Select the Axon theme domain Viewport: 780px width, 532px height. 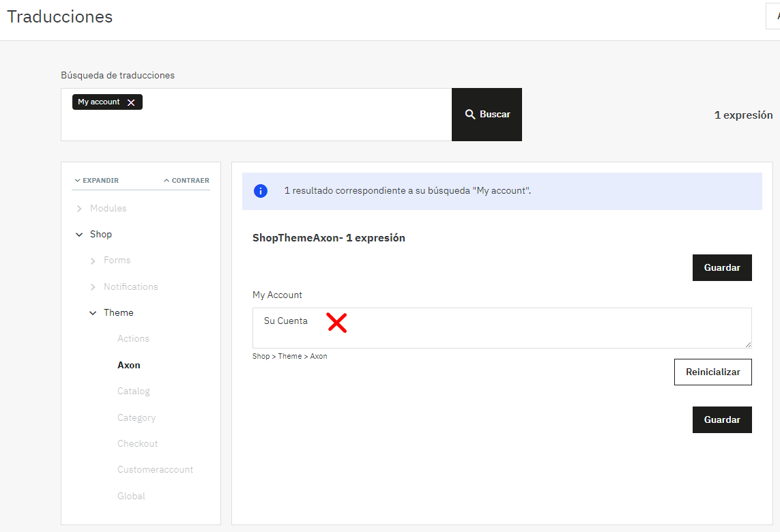129,365
